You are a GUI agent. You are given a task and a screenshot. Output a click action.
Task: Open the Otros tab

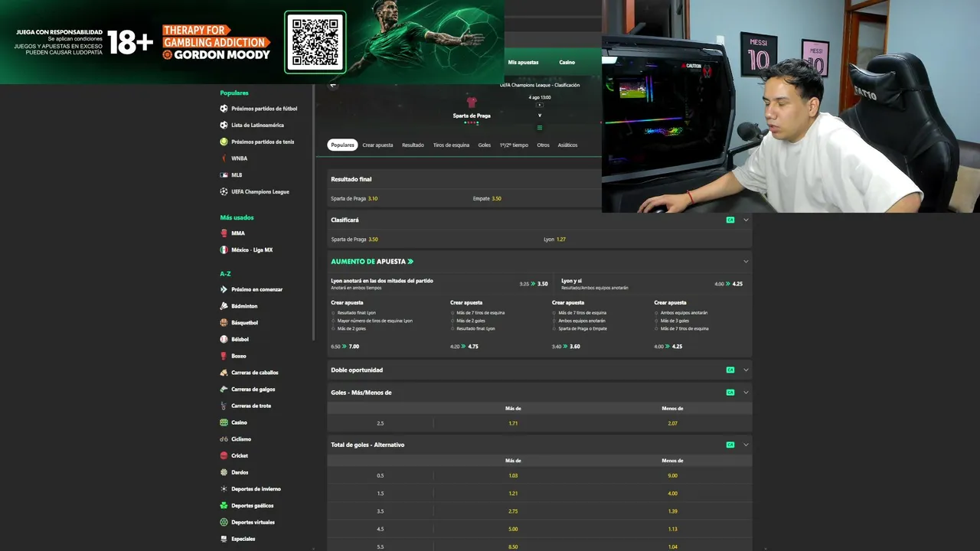pyautogui.click(x=543, y=145)
